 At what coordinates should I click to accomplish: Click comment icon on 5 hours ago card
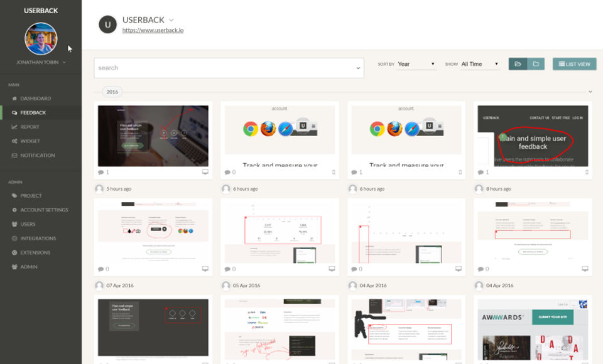tap(100, 172)
